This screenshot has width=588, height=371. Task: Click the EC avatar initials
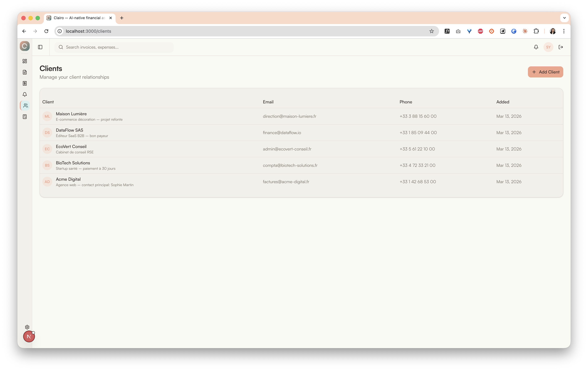coord(47,149)
